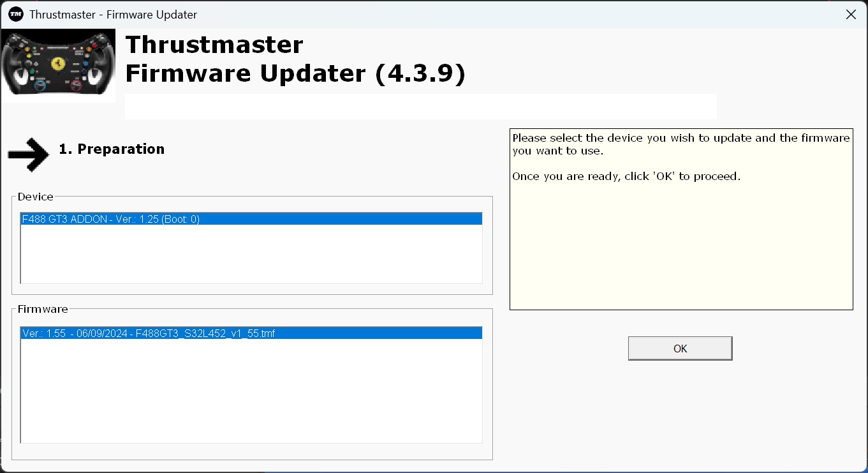Select the F488 GT3 ADDON device entry
This screenshot has width=868, height=473.
[x=111, y=219]
